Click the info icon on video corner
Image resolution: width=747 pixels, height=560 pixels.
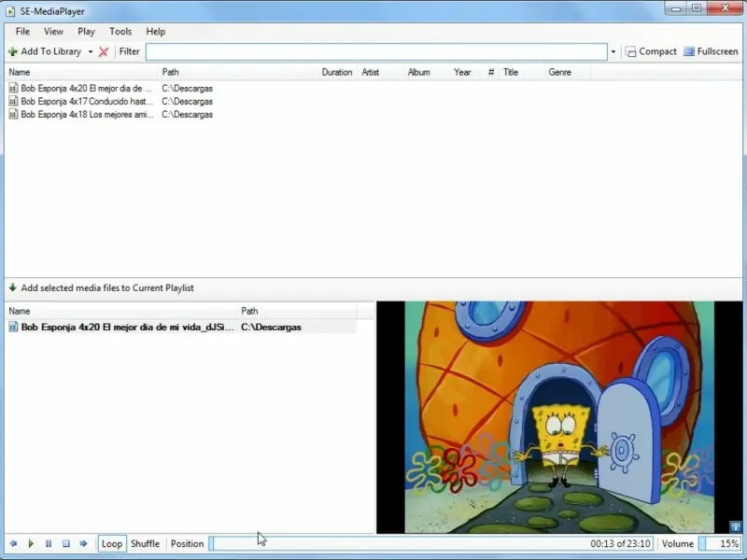736,526
